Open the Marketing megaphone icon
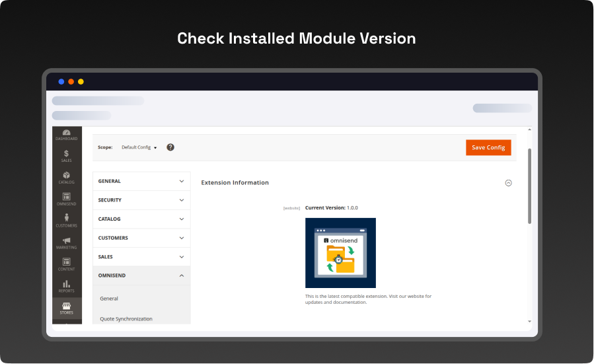 click(x=67, y=243)
